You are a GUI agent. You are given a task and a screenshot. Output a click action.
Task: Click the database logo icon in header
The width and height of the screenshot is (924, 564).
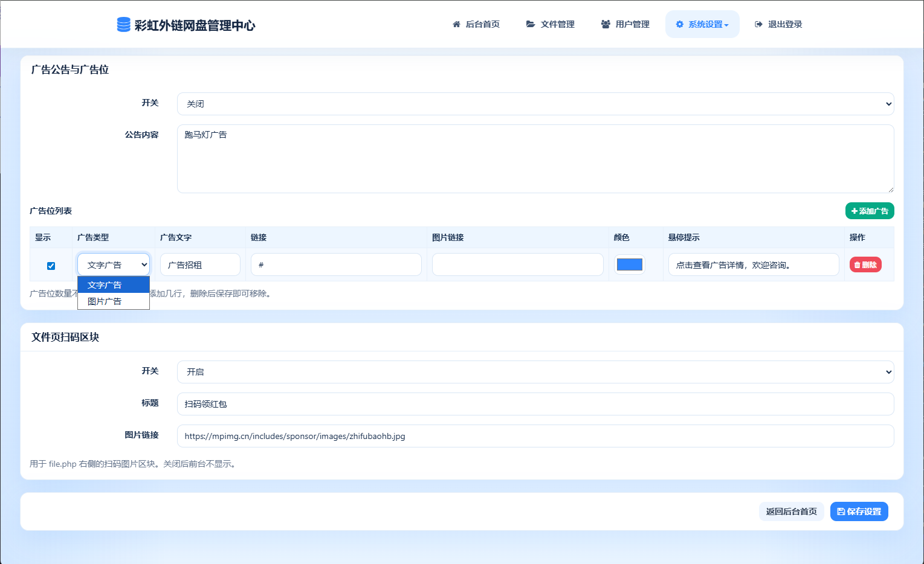click(123, 25)
